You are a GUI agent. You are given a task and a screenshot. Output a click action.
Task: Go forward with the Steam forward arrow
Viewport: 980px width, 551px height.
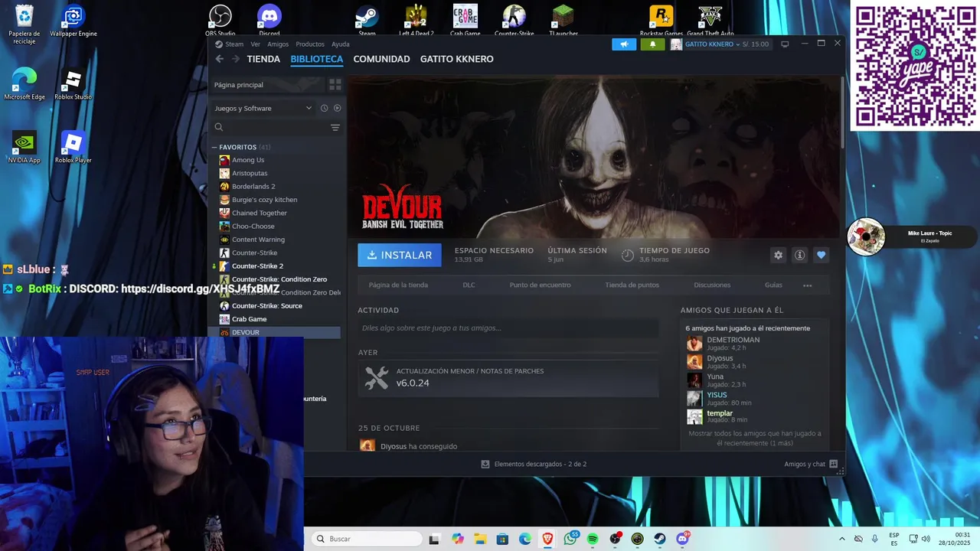(236, 59)
